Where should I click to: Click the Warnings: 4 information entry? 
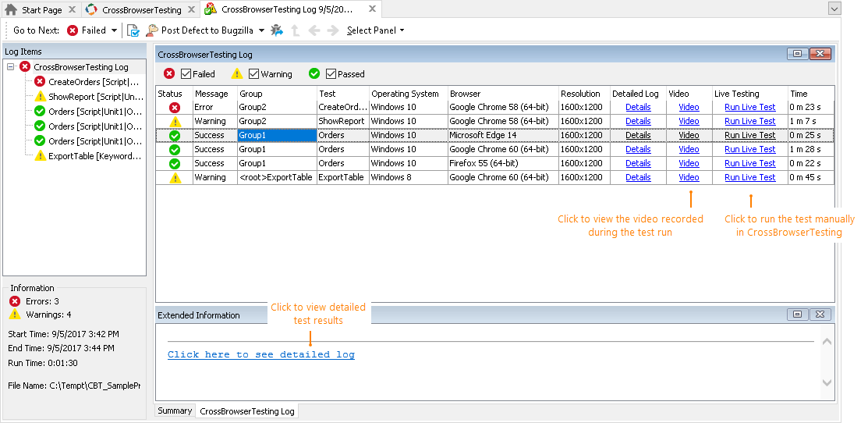click(x=41, y=315)
